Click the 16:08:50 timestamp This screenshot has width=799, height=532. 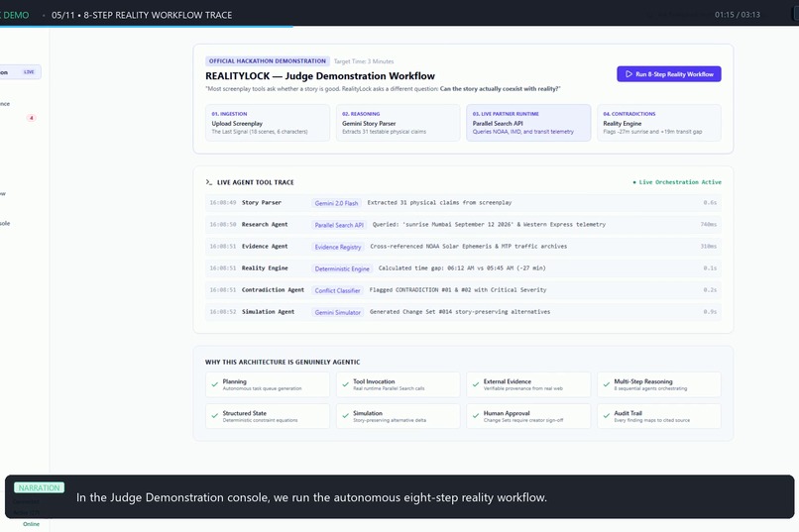223,225
